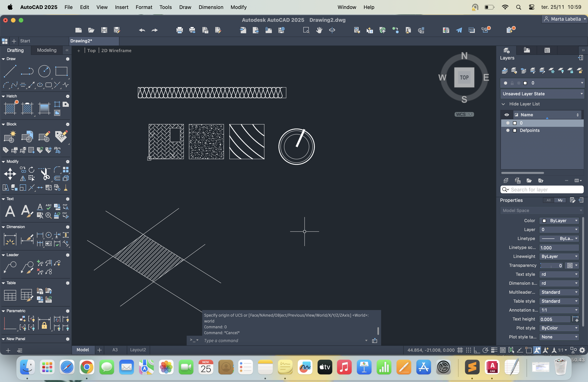The image size is (588, 382).
Task: Select the Multiline Text tool
Action: click(10, 211)
